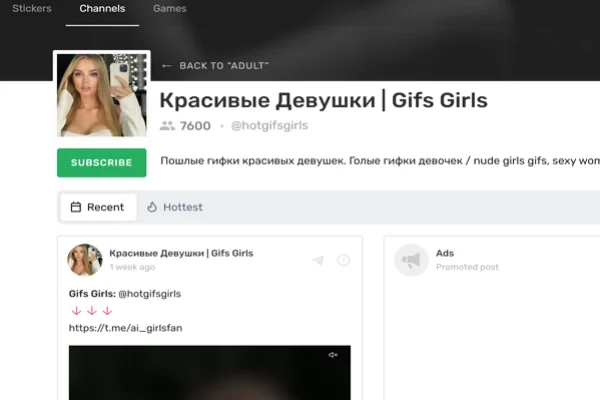Open the @hotgifsgirls mention in the post text
The height and width of the screenshot is (400, 600).
coord(150,294)
